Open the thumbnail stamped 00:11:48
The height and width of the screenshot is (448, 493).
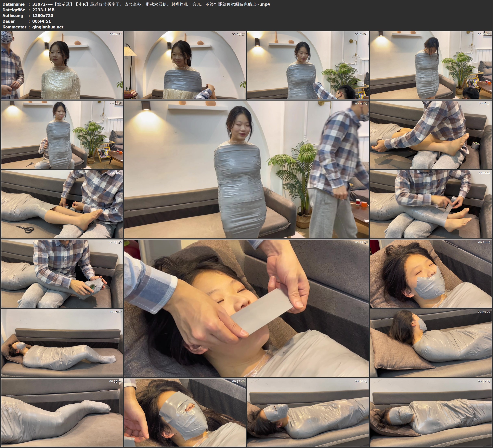(62, 134)
